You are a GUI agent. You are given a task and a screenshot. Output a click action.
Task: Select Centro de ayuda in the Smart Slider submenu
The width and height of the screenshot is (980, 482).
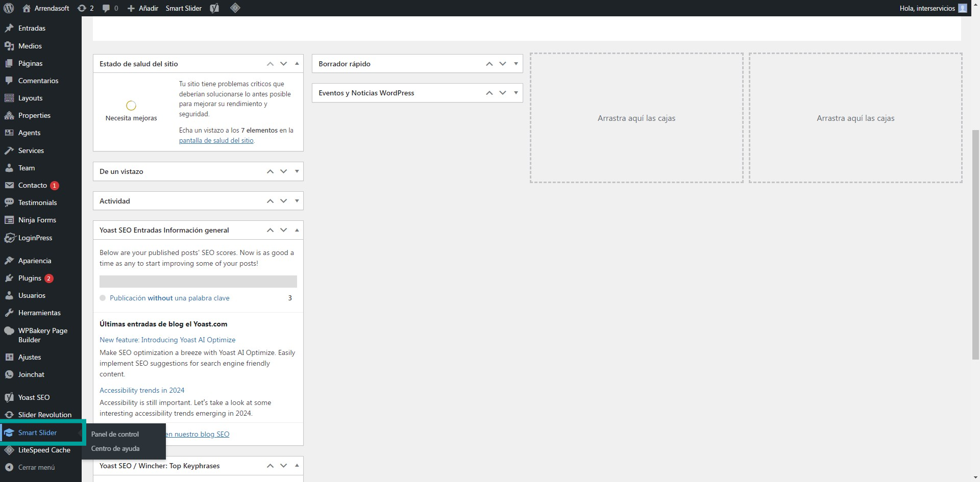pos(115,448)
